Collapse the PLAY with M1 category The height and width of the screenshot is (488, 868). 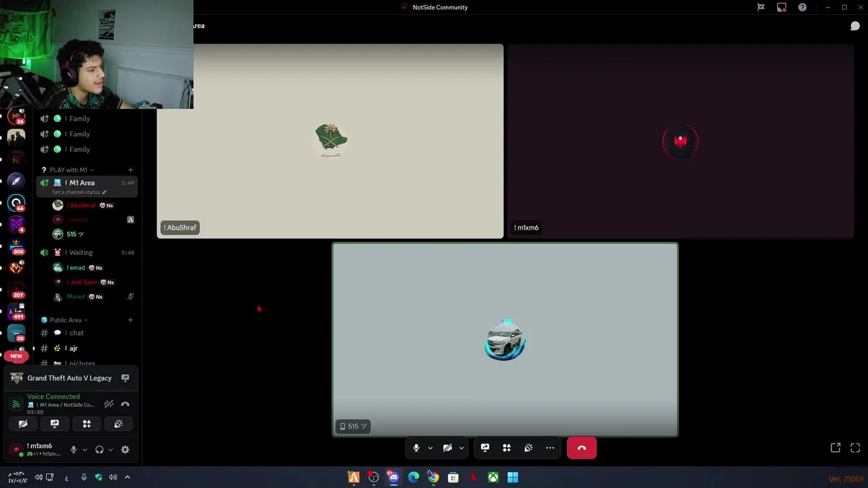(x=68, y=170)
